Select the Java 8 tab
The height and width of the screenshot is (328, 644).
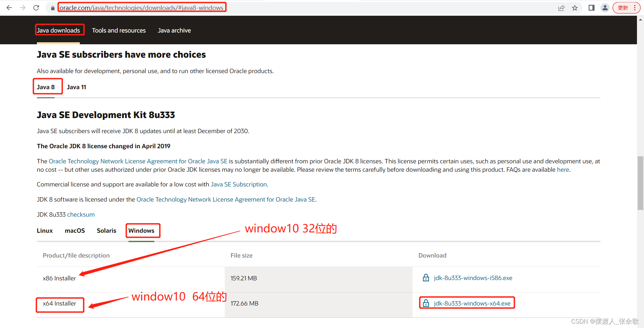46,87
